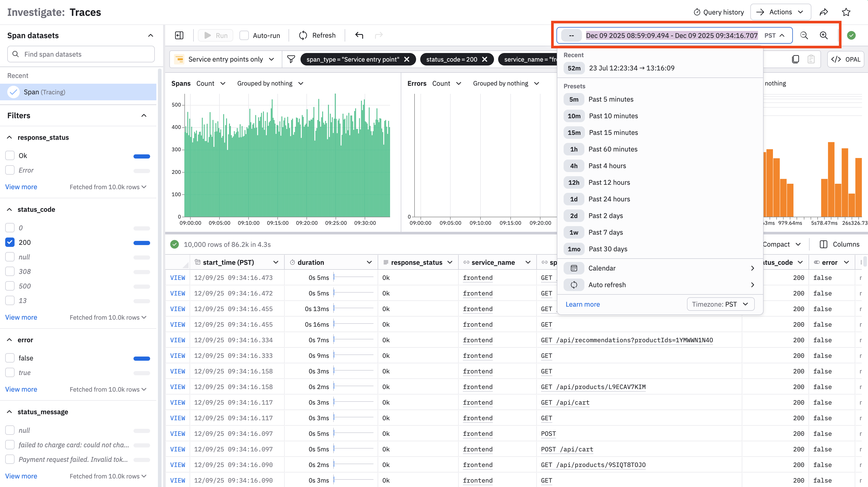
Task: Collapse the Span datasets section
Action: pyautogui.click(x=150, y=35)
